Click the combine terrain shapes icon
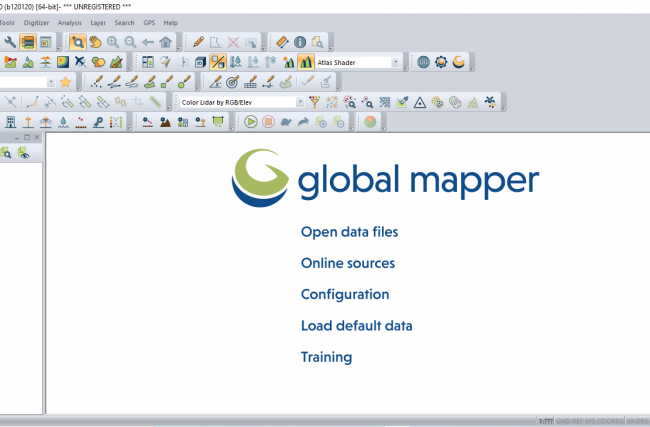The image size is (650, 427). (98, 62)
